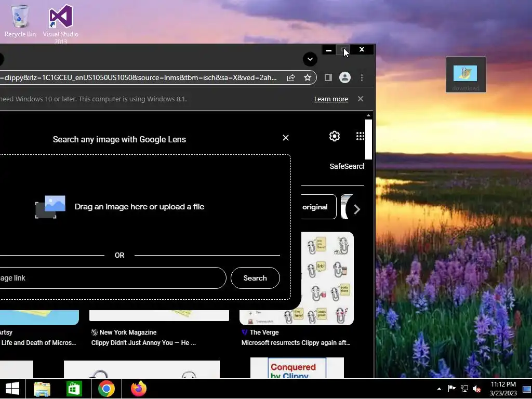The width and height of the screenshot is (532, 399).
Task: Minimize the Chrome window
Action: click(x=328, y=50)
